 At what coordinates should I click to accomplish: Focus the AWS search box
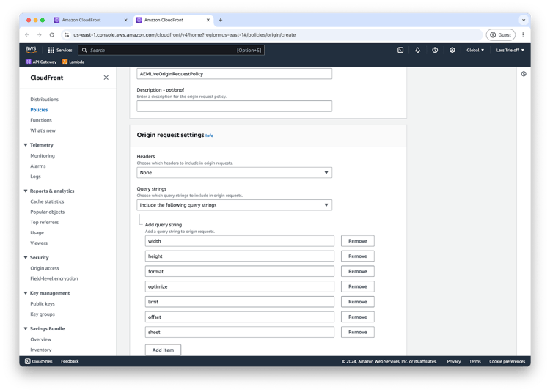171,50
